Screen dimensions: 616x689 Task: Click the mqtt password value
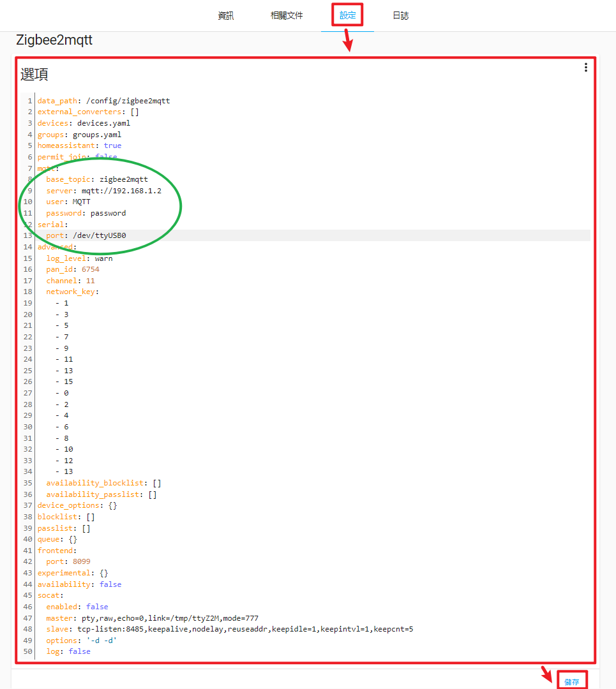[x=108, y=213]
